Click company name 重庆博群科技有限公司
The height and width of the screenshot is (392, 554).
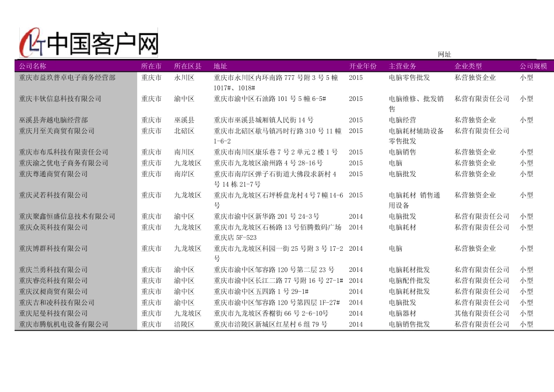tap(53, 249)
